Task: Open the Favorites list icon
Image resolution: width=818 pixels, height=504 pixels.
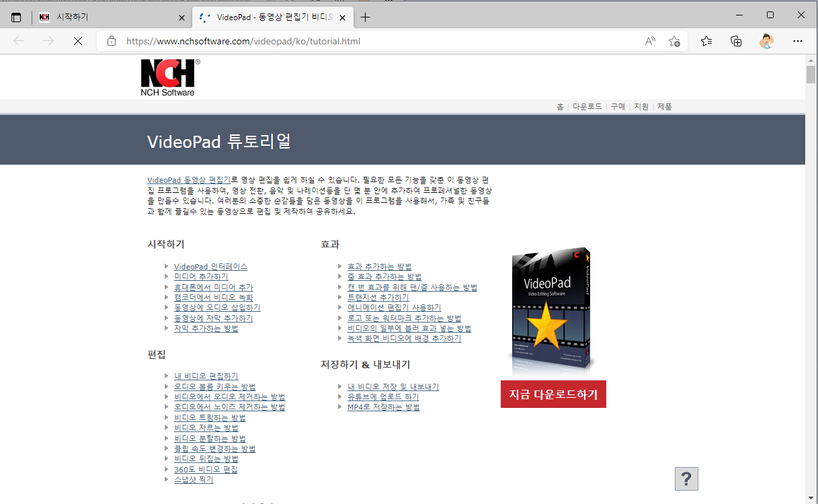Action: pos(706,41)
